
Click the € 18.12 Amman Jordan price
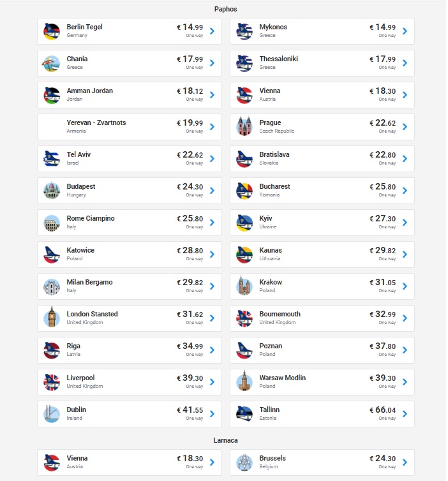click(x=190, y=91)
